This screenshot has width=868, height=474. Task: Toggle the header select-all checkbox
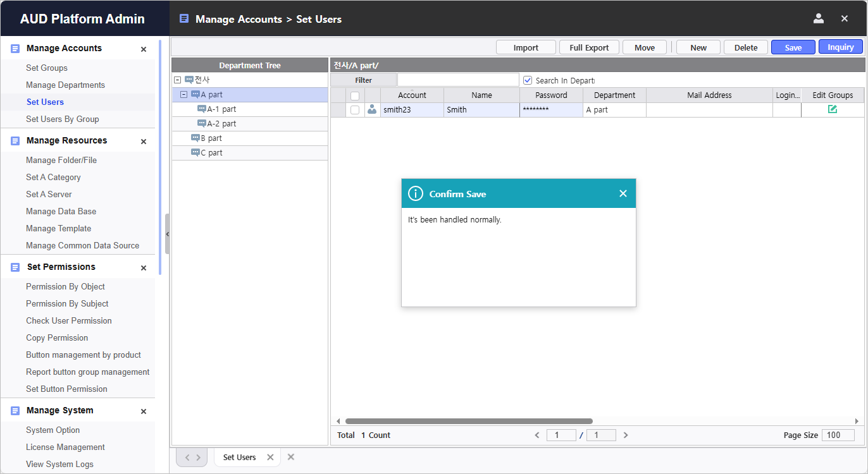[x=355, y=95]
